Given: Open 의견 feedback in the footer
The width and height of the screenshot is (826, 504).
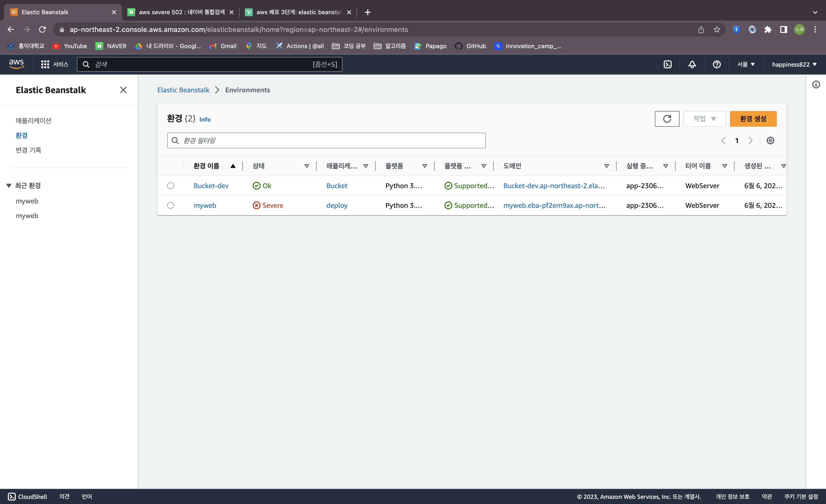Looking at the screenshot, I should click(x=64, y=496).
